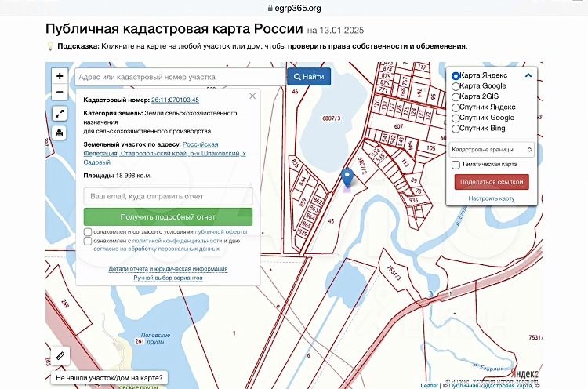Select Карта 2GIS radio option
This screenshot has width=588, height=389.
pos(456,96)
